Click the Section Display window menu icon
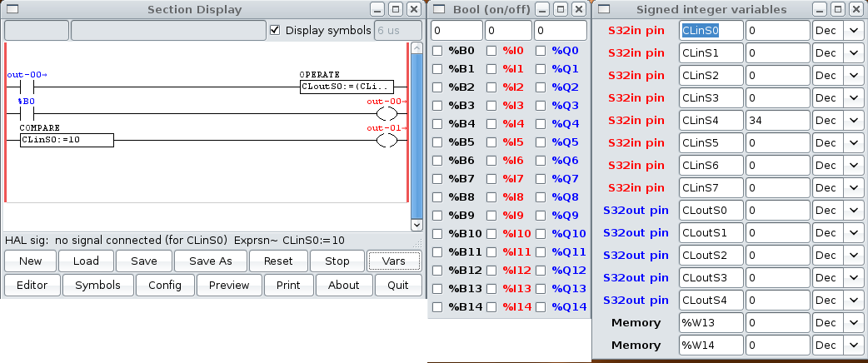Image resolution: width=868 pixels, height=363 pixels. (x=12, y=10)
